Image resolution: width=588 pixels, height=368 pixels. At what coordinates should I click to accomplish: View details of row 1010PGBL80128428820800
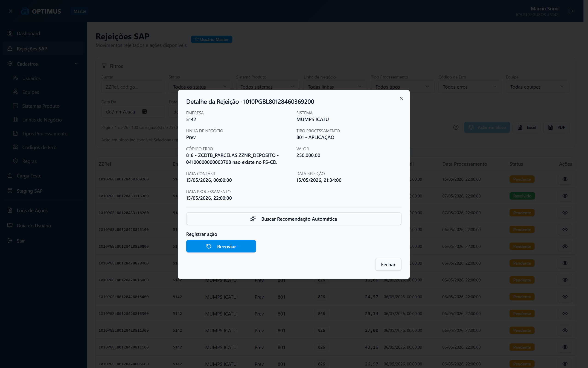pyautogui.click(x=565, y=246)
